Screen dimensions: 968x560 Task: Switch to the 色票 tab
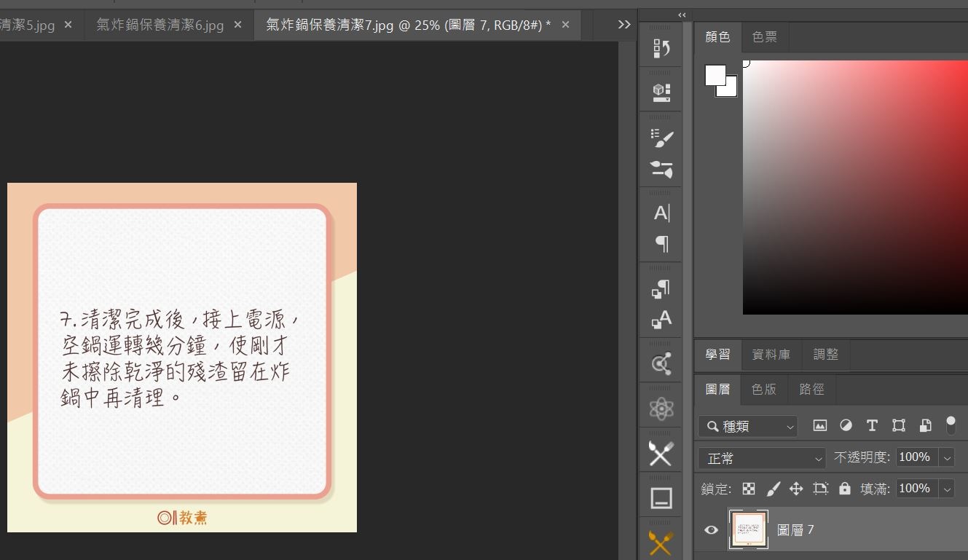pyautogui.click(x=764, y=37)
